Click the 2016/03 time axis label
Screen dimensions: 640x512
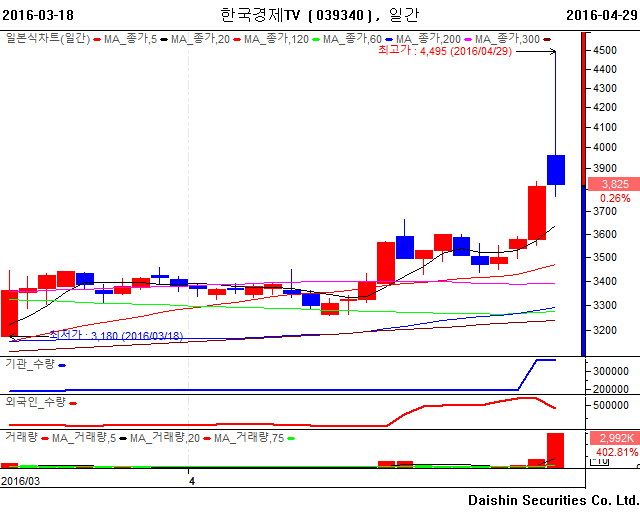tap(21, 481)
